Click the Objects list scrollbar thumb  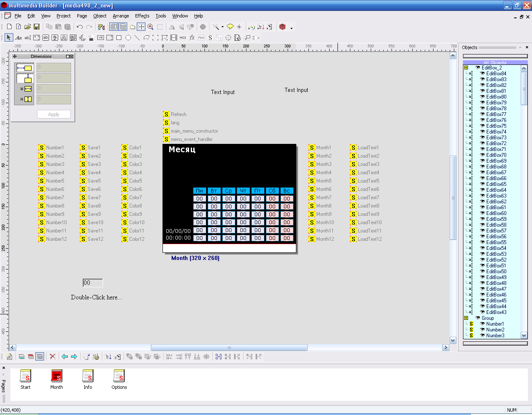pyautogui.click(x=524, y=89)
